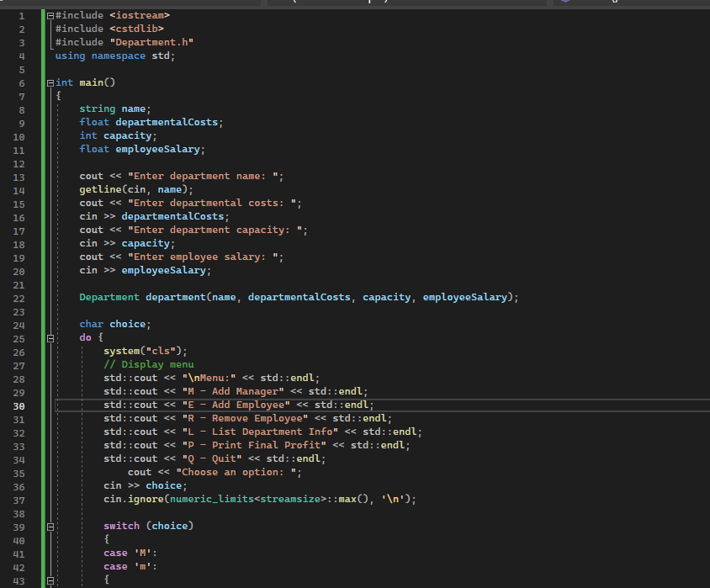Viewport: 710px width, 588px height.
Task: Click the do keyword on line 25
Action: pos(85,337)
